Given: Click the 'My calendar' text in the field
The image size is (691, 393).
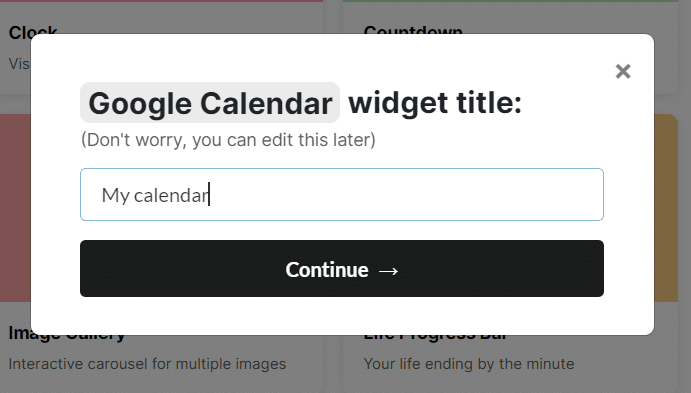Looking at the screenshot, I should [155, 195].
